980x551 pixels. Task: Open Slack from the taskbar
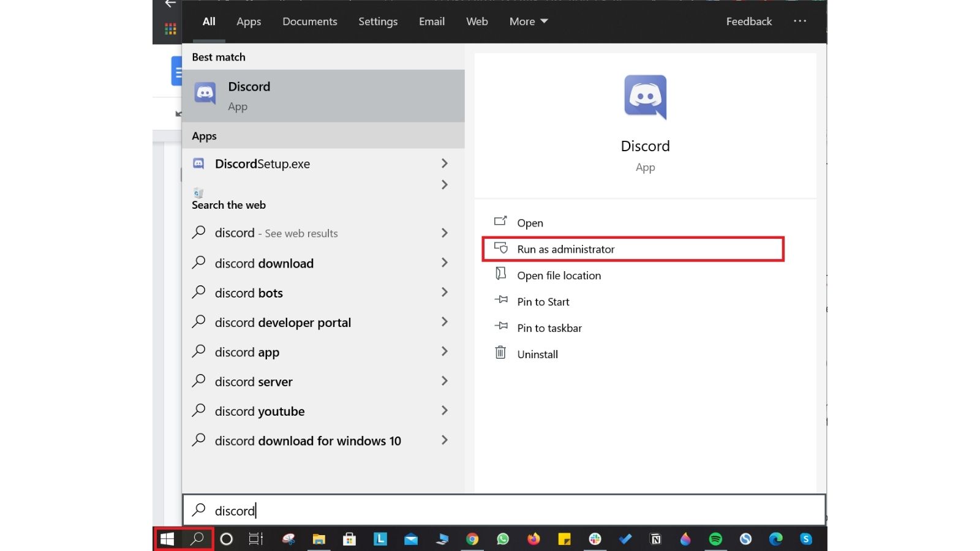tap(595, 539)
